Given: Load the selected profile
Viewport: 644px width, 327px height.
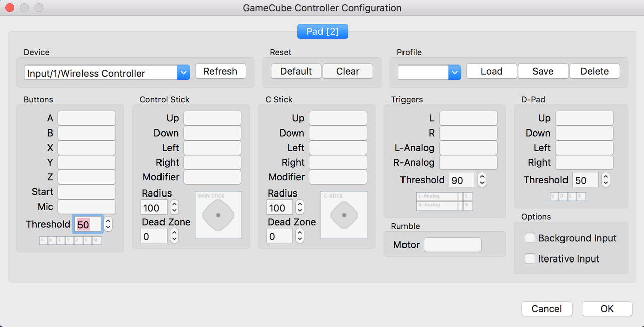Looking at the screenshot, I should click(492, 71).
